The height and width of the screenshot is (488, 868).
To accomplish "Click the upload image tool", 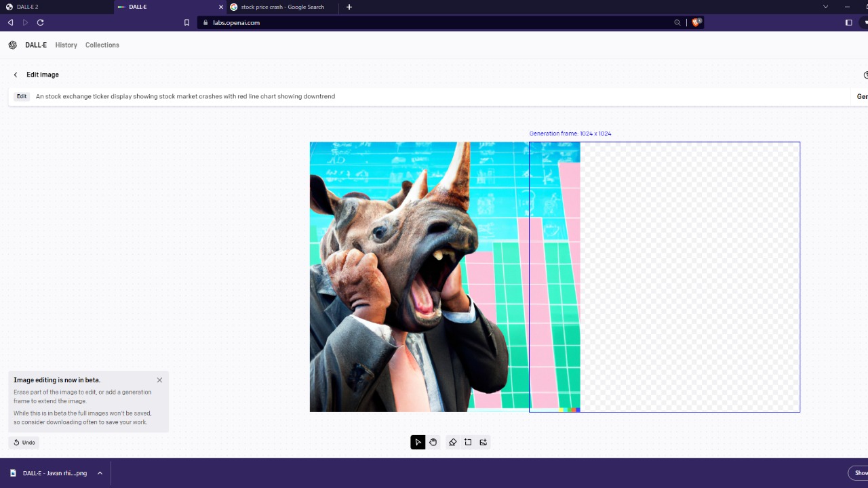I will click(x=484, y=443).
